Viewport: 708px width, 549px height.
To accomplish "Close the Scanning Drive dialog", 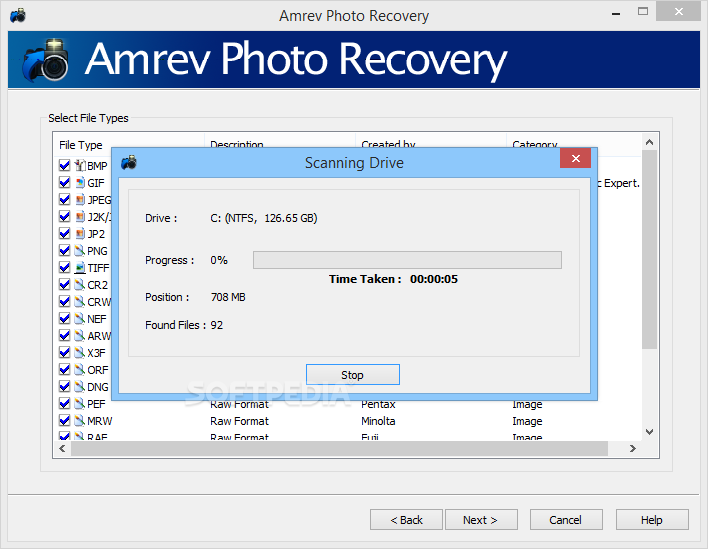I will (x=575, y=158).
